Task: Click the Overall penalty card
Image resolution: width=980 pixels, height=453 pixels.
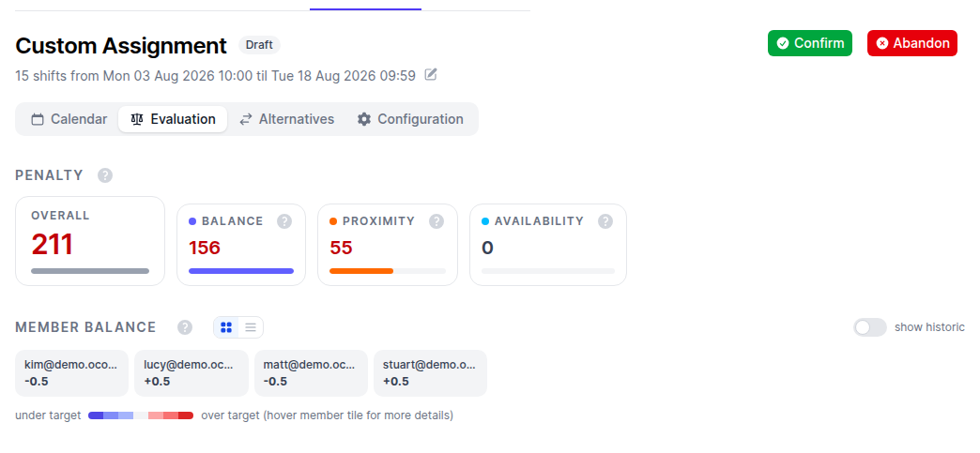Action: pos(90,241)
